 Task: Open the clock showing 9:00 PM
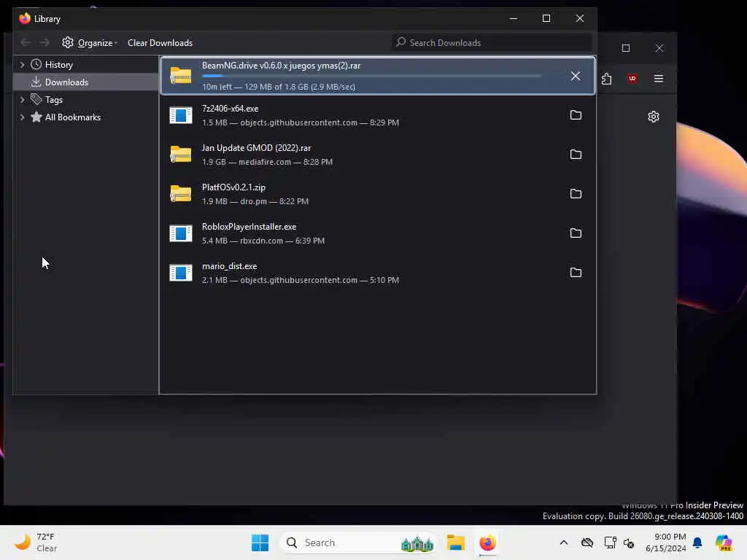[665, 542]
